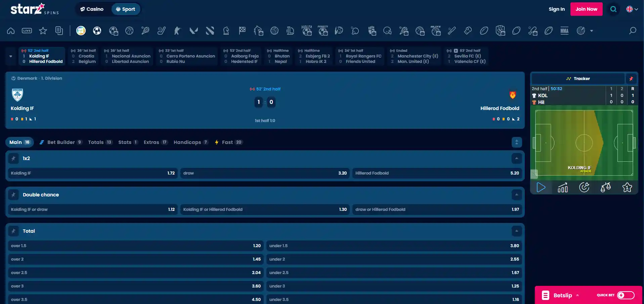Screen dimensions: 644x304
Task: Bet on draw at 3.20
Action: (x=265, y=173)
